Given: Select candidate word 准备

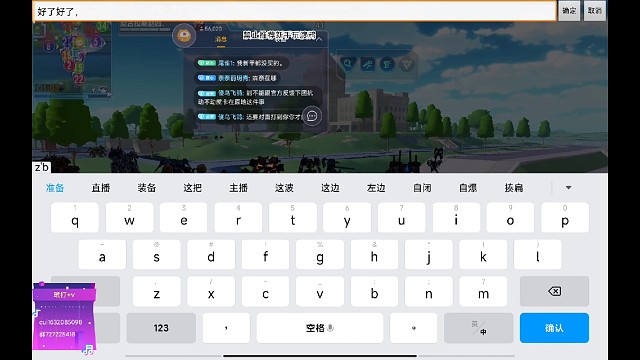Looking at the screenshot, I should click(55, 188).
